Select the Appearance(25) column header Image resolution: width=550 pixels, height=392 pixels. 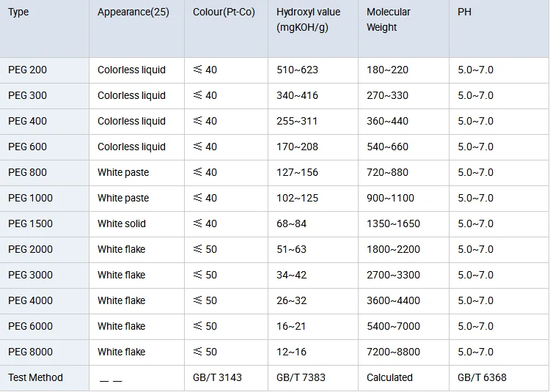pos(133,12)
